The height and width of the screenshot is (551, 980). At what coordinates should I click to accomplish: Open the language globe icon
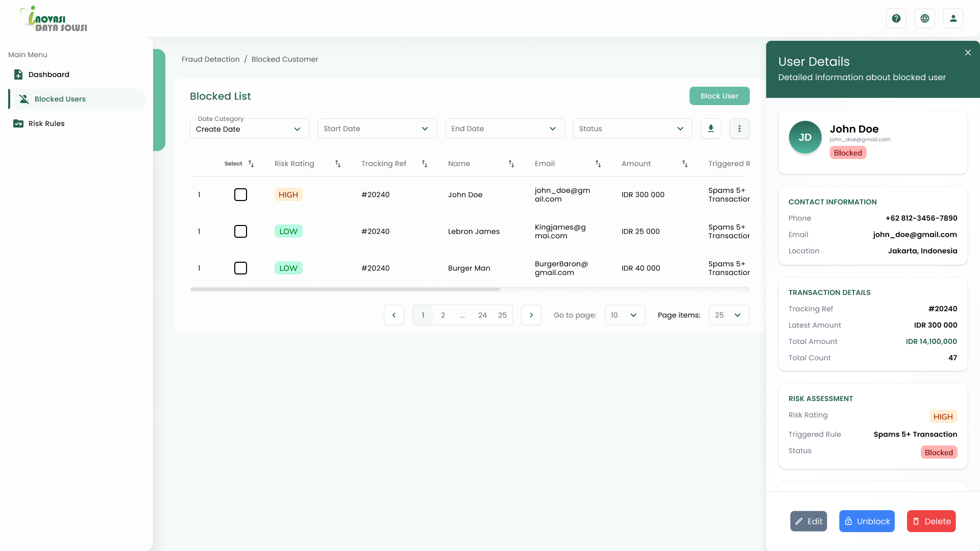[x=924, y=18]
